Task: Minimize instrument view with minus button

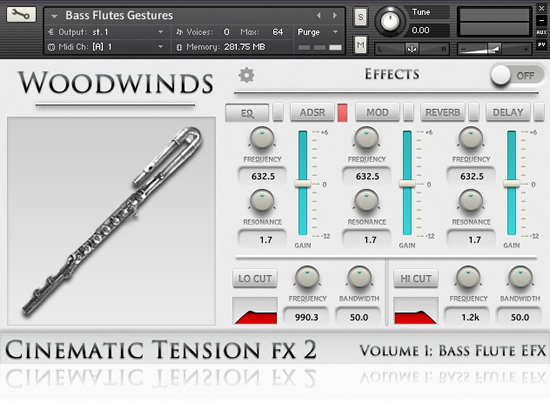Action: click(541, 20)
